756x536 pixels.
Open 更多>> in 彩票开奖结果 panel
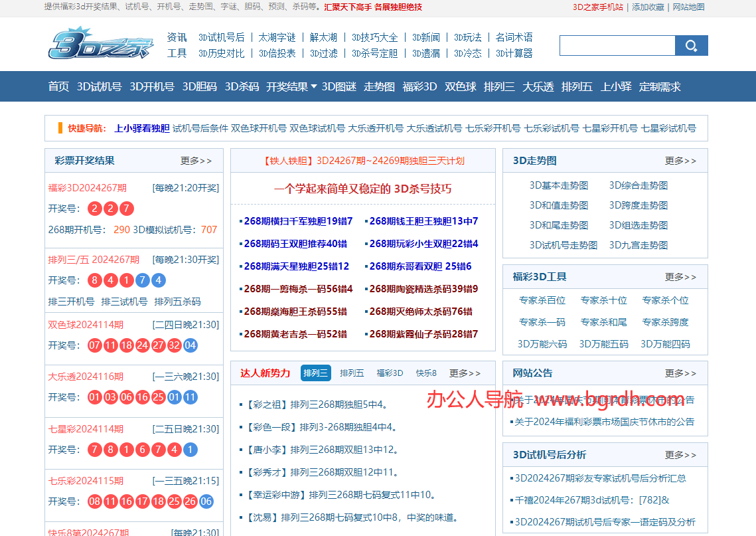[x=196, y=161]
